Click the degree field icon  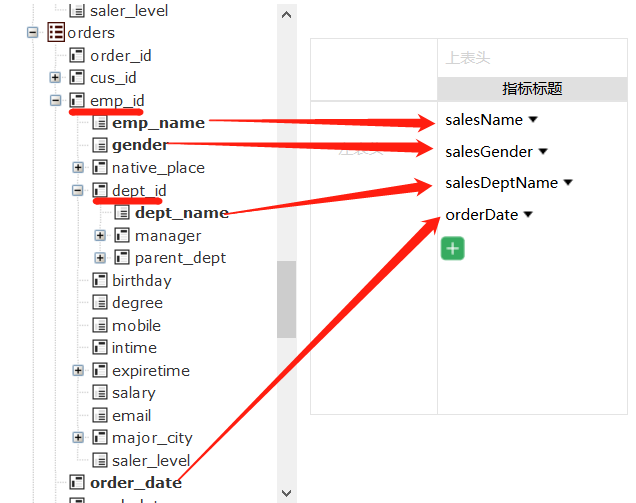tap(100, 302)
